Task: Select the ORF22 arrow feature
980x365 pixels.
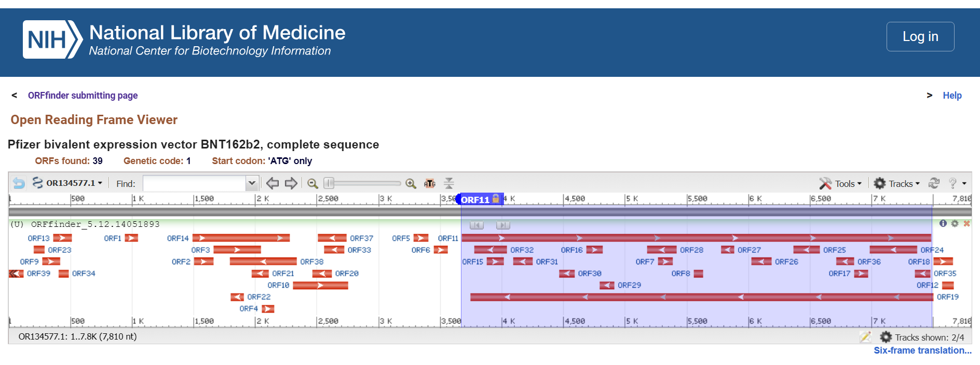Action: pyautogui.click(x=237, y=297)
